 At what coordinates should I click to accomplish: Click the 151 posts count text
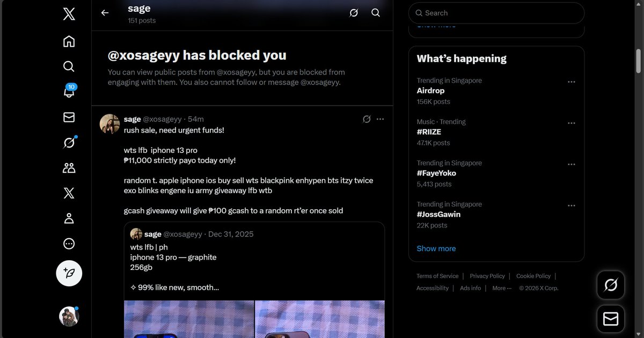click(142, 20)
